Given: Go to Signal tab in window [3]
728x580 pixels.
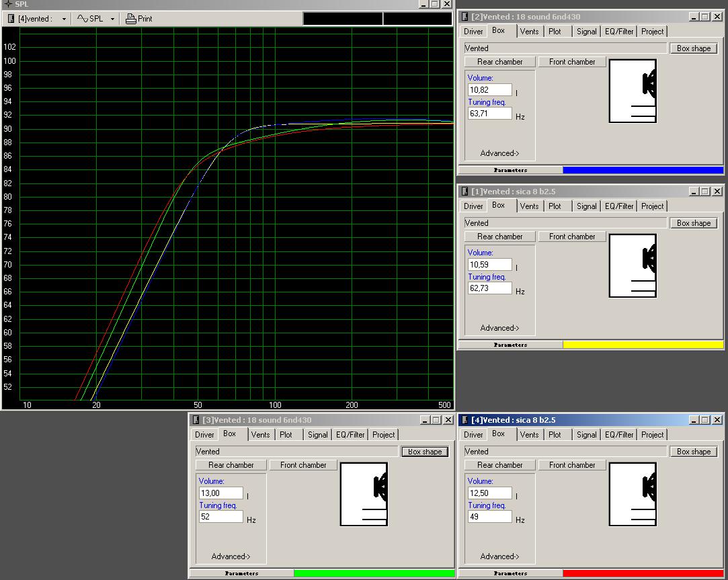Looking at the screenshot, I should point(317,435).
